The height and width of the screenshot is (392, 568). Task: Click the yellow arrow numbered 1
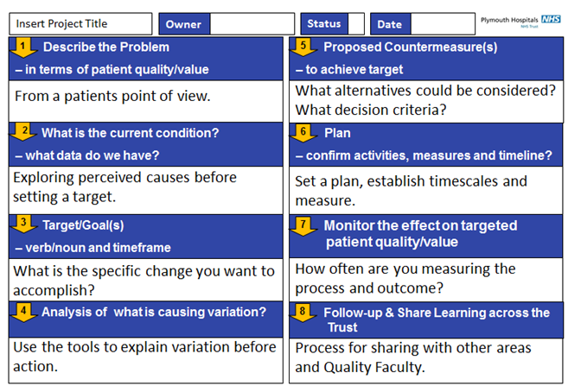coord(23,47)
